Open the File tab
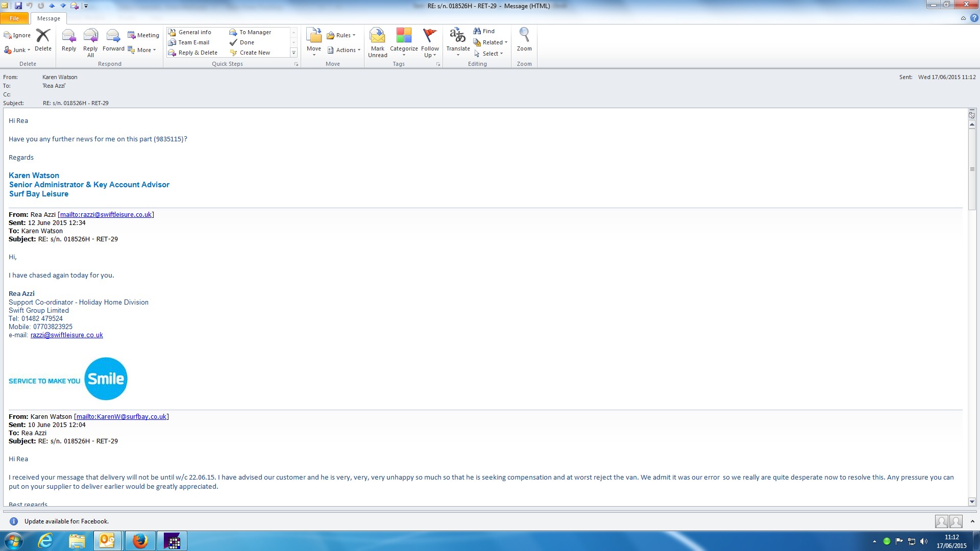The image size is (980, 551). tap(14, 18)
